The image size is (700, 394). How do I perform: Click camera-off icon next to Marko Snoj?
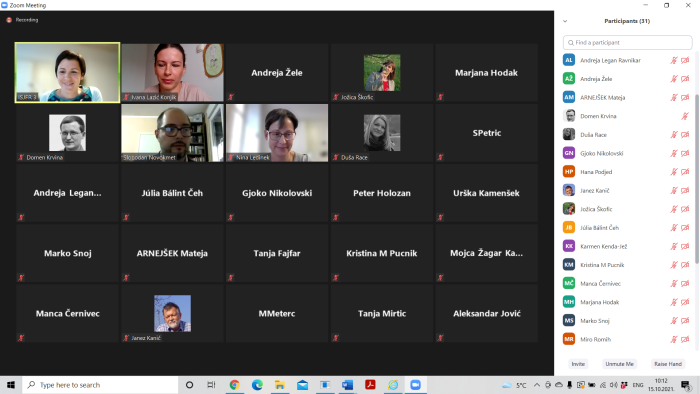click(685, 321)
